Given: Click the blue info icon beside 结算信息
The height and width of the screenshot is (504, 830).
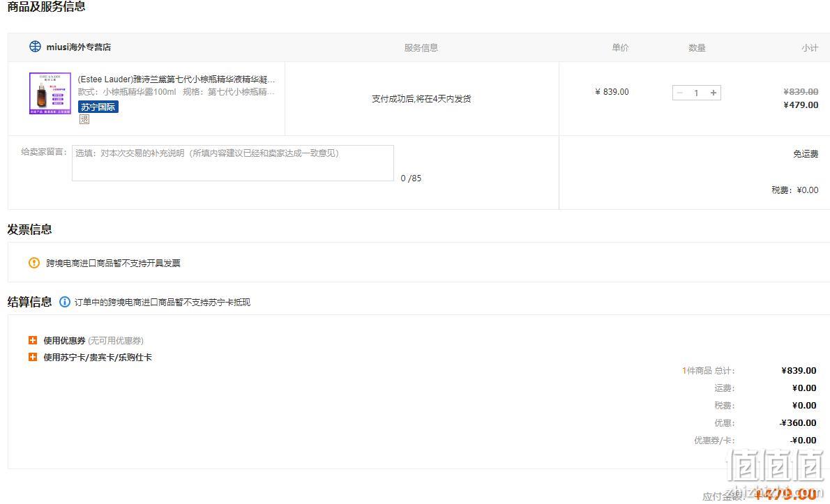Looking at the screenshot, I should (x=65, y=302).
